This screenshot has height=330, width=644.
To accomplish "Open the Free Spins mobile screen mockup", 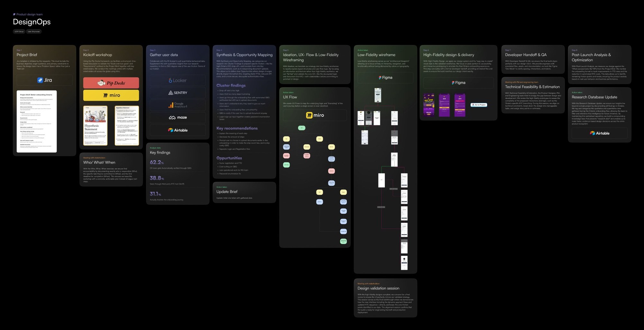I will (429, 105).
